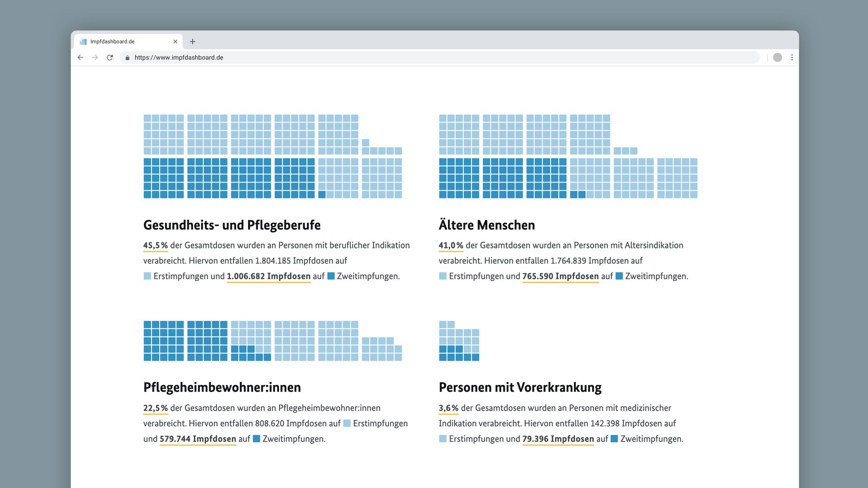Image resolution: width=868 pixels, height=488 pixels.
Task: Click the Pflegeheimbewohner:innen waffle chart
Action: [273, 341]
